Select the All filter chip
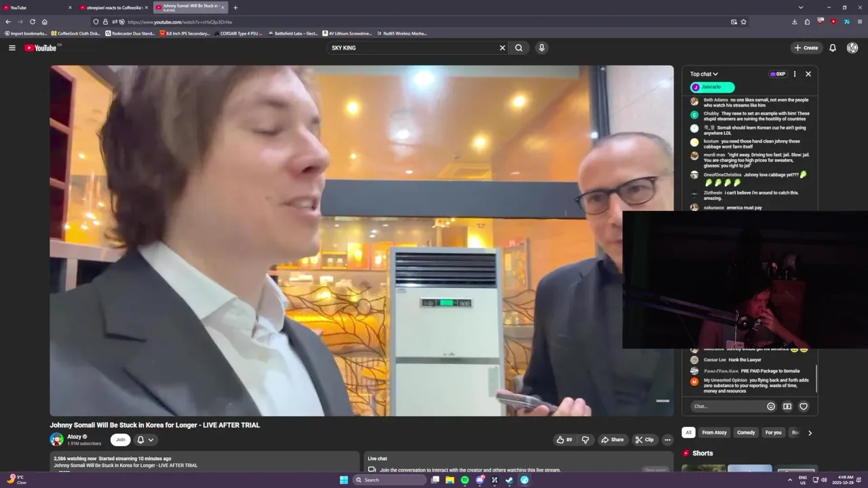 (688, 432)
